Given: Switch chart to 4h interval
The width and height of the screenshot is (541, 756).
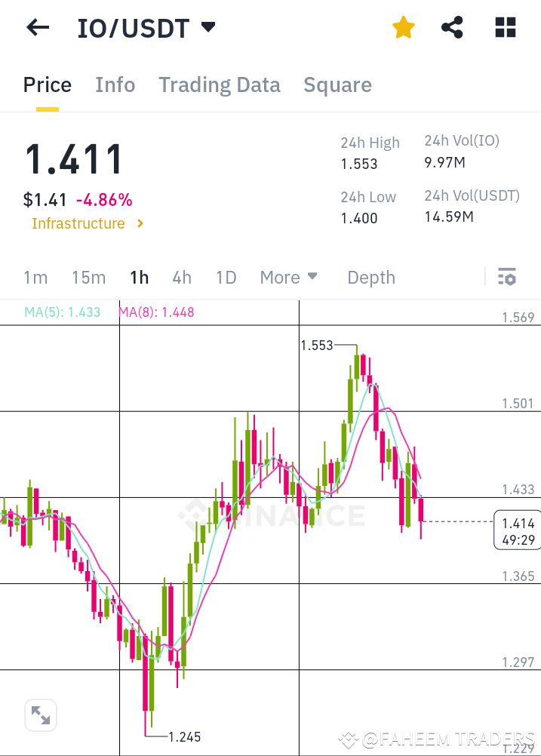Looking at the screenshot, I should point(181,277).
